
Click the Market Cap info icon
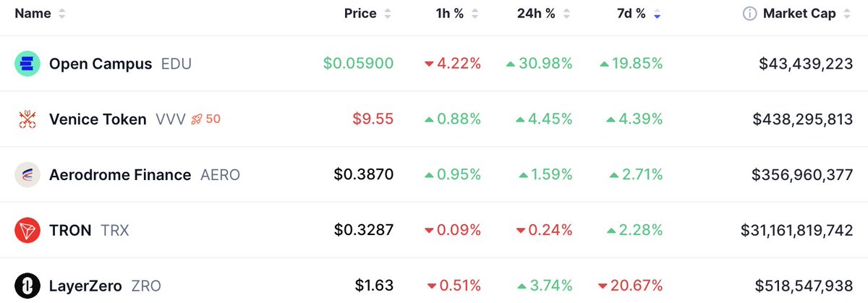(x=750, y=14)
